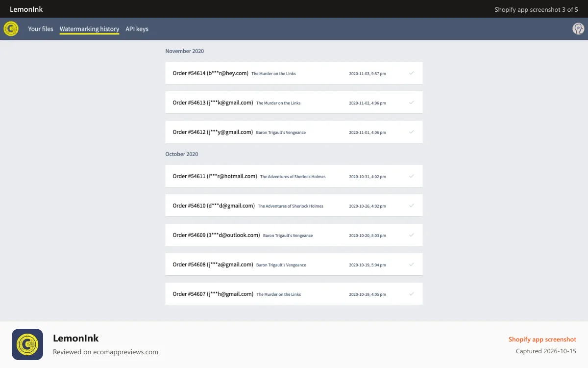
Task: Click checkmark icon for Order #54607
Action: click(x=412, y=294)
